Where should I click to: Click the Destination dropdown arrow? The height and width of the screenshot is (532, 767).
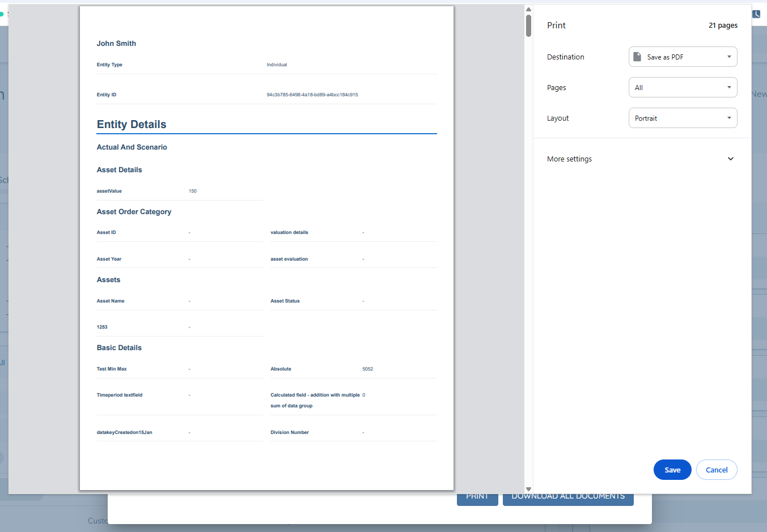(730, 56)
